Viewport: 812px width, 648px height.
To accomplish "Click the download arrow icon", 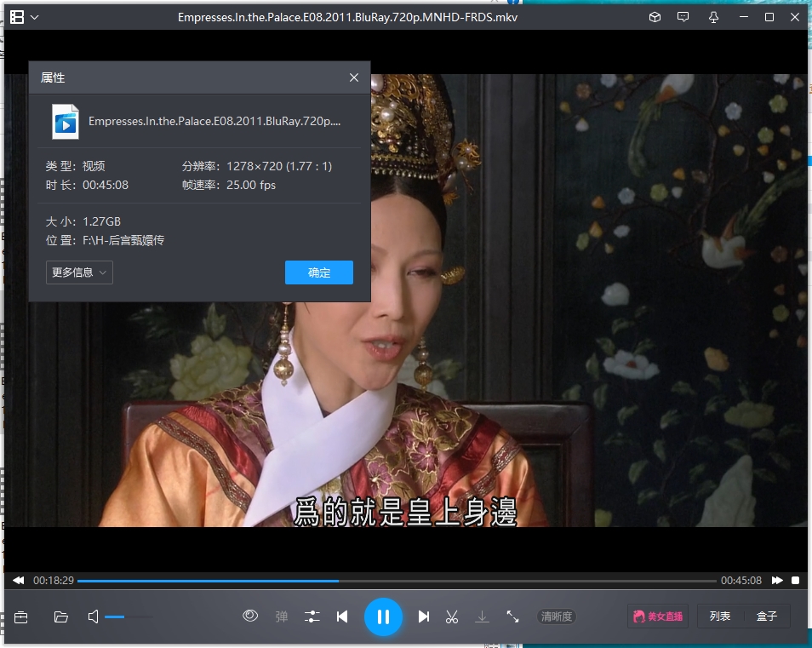I will (x=482, y=616).
